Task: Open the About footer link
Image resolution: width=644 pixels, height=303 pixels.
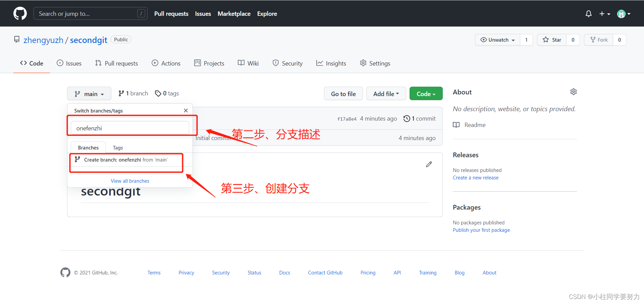Action: coord(489,273)
